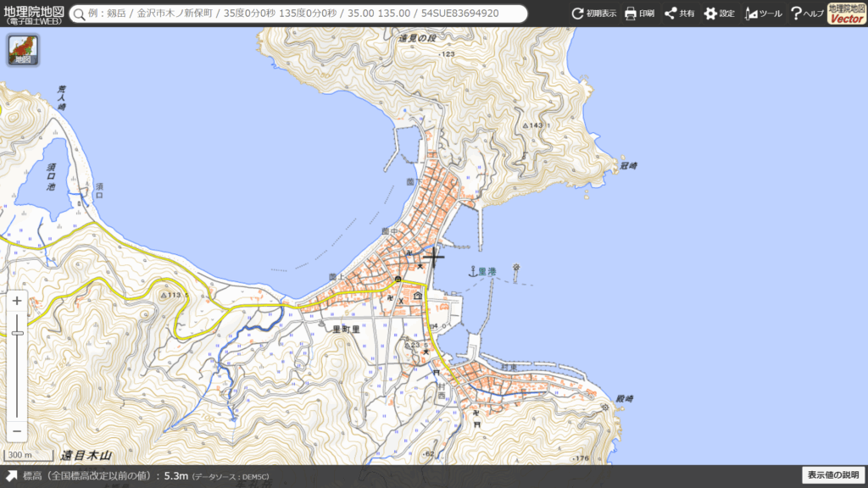Screen dimensions: 868x488
Task: Open the ツール tools menu
Action: tap(763, 14)
